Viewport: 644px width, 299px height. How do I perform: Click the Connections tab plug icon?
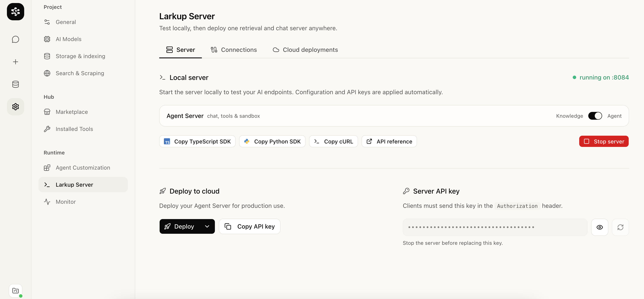(x=214, y=50)
